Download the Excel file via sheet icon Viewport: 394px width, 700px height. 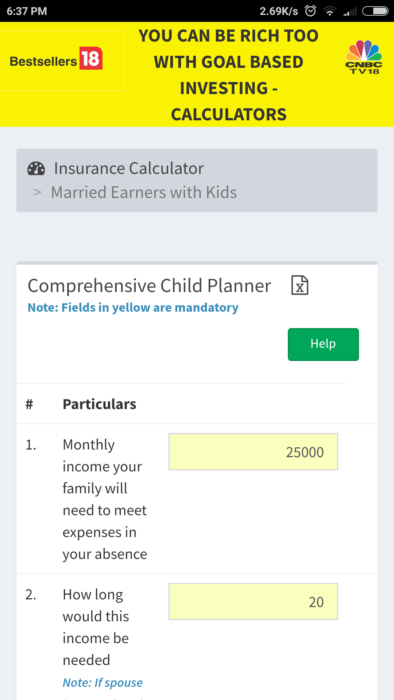coord(300,286)
